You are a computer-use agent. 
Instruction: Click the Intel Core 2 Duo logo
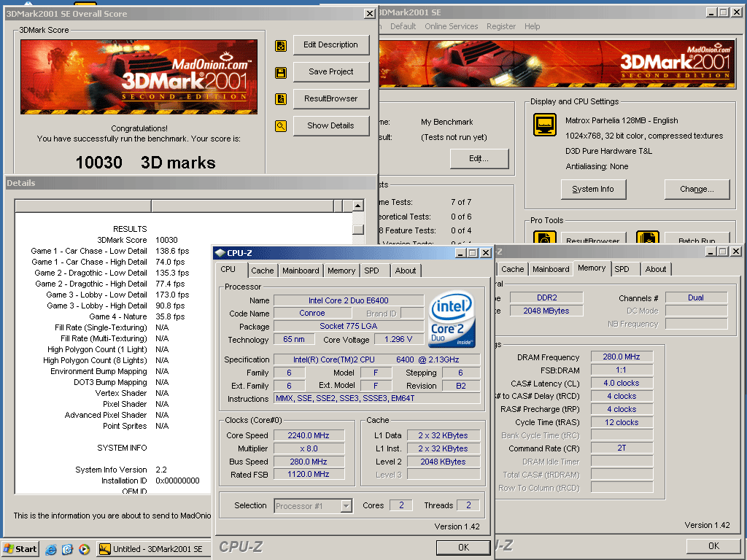(x=451, y=319)
